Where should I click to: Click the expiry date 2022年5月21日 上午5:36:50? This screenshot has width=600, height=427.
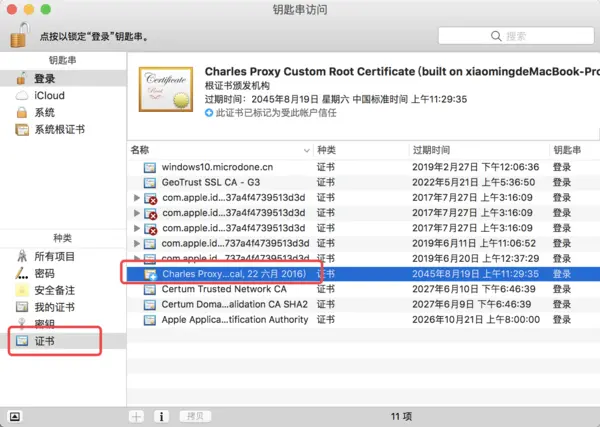[x=473, y=183]
